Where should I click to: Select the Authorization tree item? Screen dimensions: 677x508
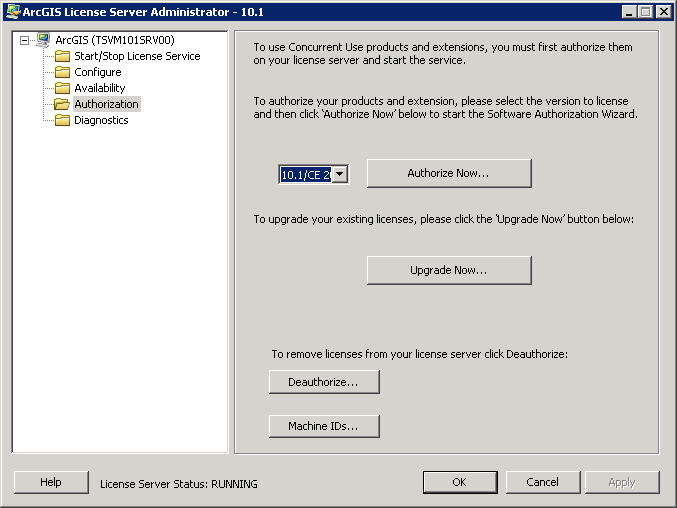[107, 104]
